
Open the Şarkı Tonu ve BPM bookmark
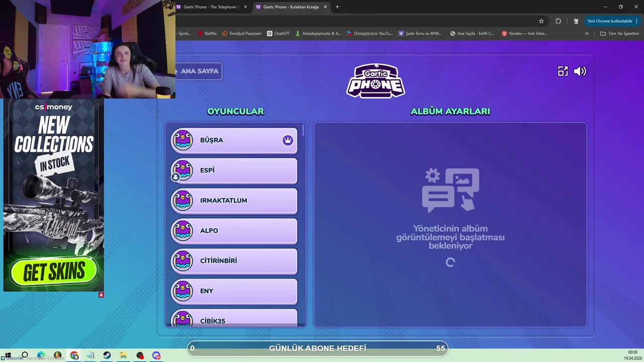coord(420,34)
